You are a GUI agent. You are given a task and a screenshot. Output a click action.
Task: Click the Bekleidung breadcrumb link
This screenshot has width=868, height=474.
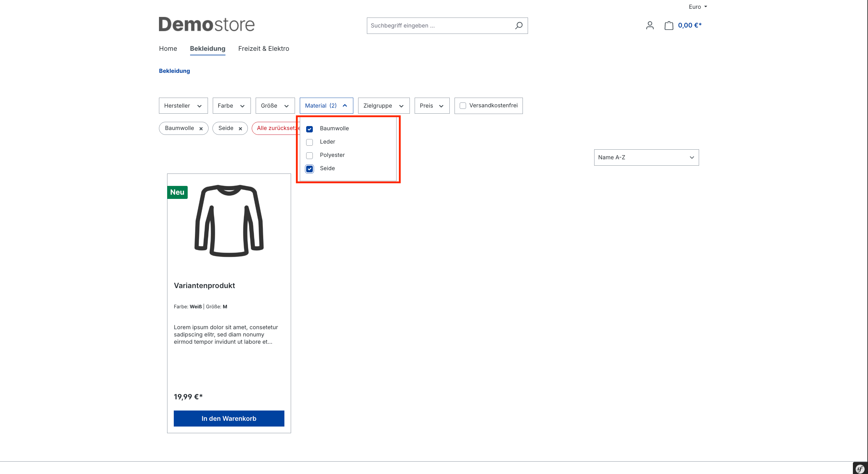pos(174,71)
